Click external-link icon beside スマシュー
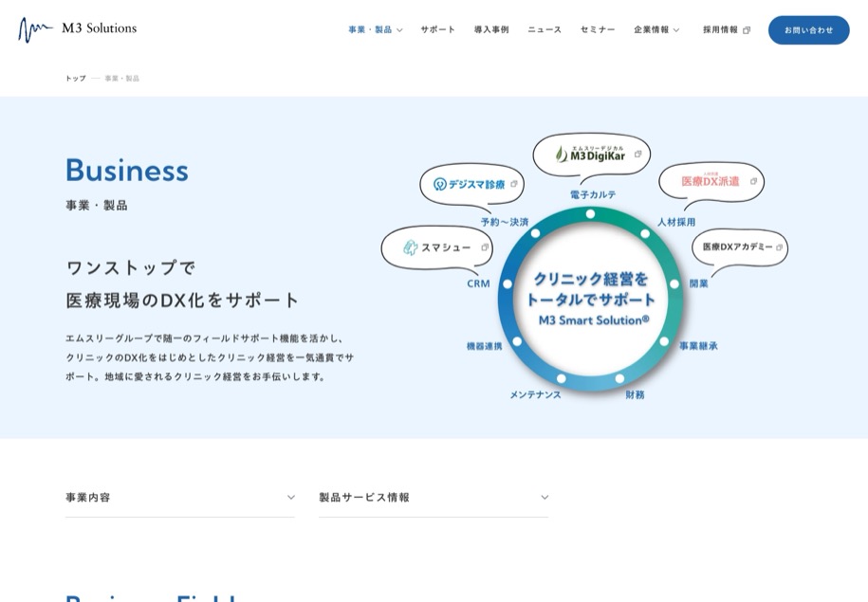 click(485, 247)
